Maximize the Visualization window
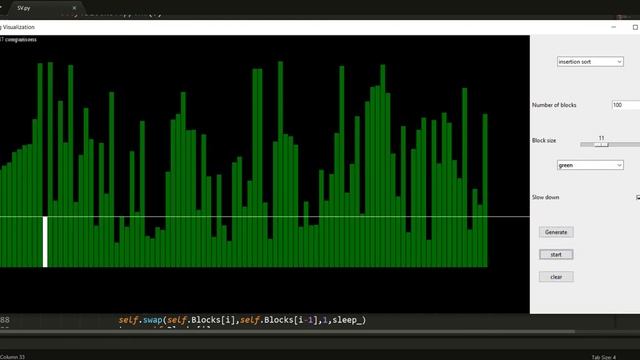 (x=635, y=27)
